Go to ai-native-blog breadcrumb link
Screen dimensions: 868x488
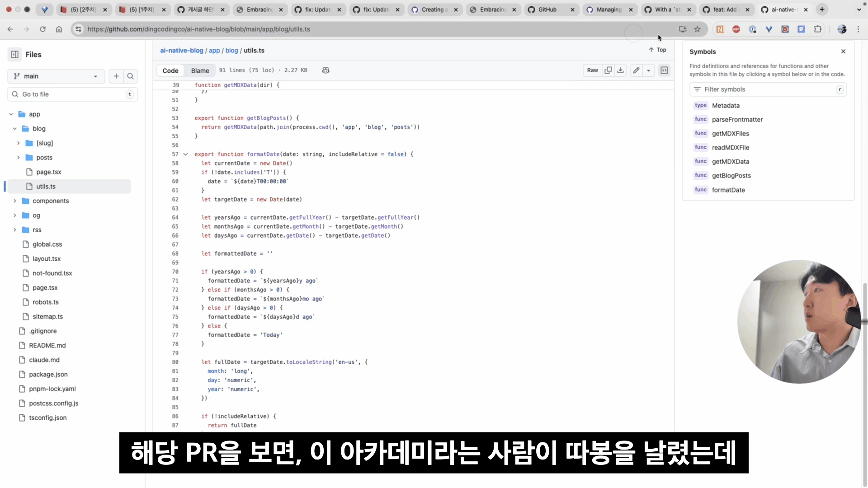pos(181,50)
